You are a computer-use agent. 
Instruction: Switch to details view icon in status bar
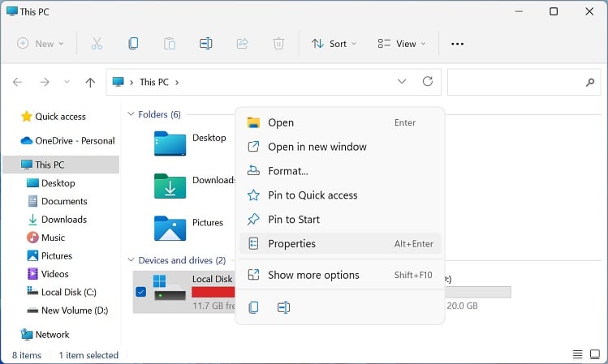tap(578, 354)
